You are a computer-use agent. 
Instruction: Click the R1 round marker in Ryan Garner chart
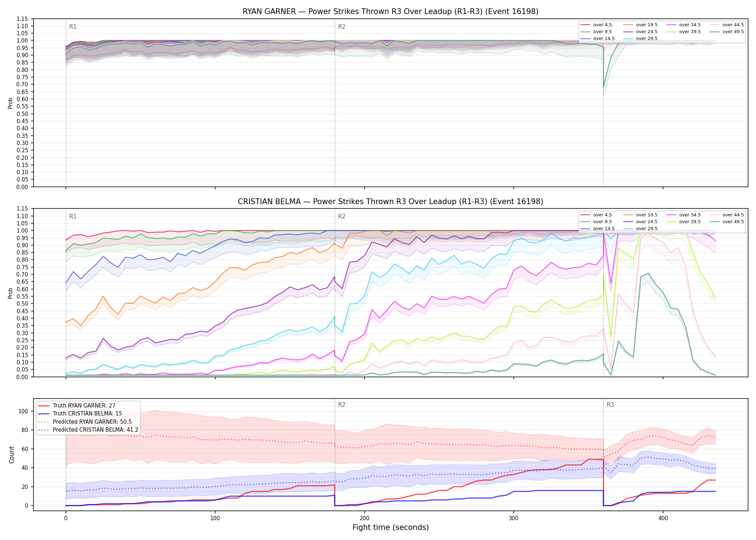pyautogui.click(x=73, y=27)
